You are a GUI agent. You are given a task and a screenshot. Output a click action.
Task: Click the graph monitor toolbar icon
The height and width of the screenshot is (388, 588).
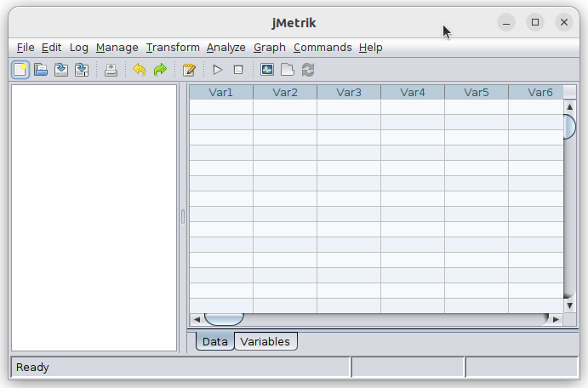pyautogui.click(x=267, y=70)
